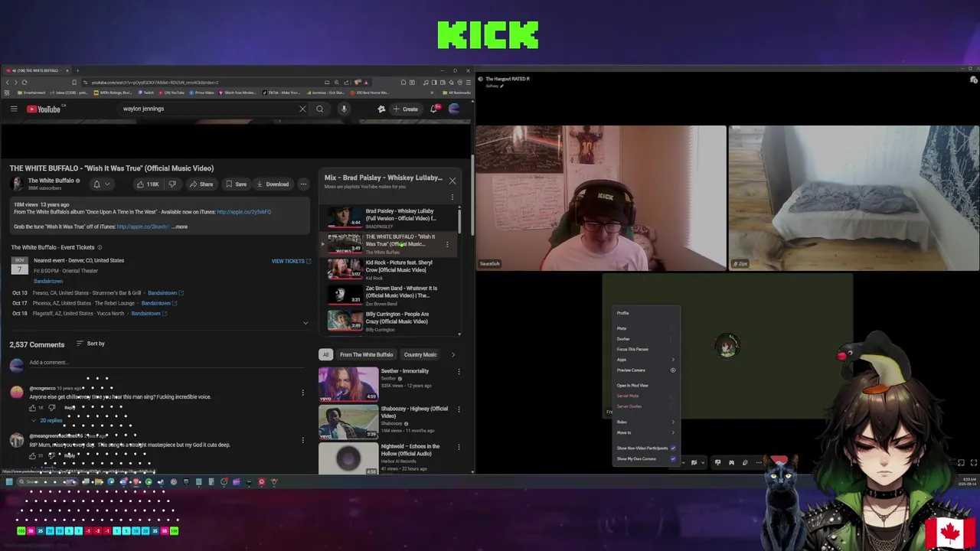980x551 pixels.
Task: Open the Roles submenu
Action: (646, 422)
